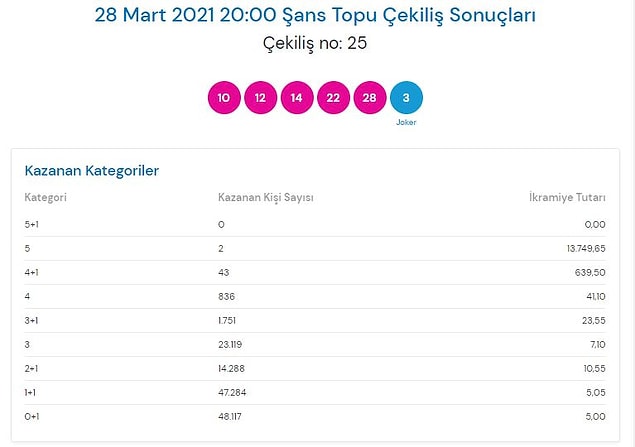Select the 5+1 category row
Screen dimensions: 635x447
[315, 224]
